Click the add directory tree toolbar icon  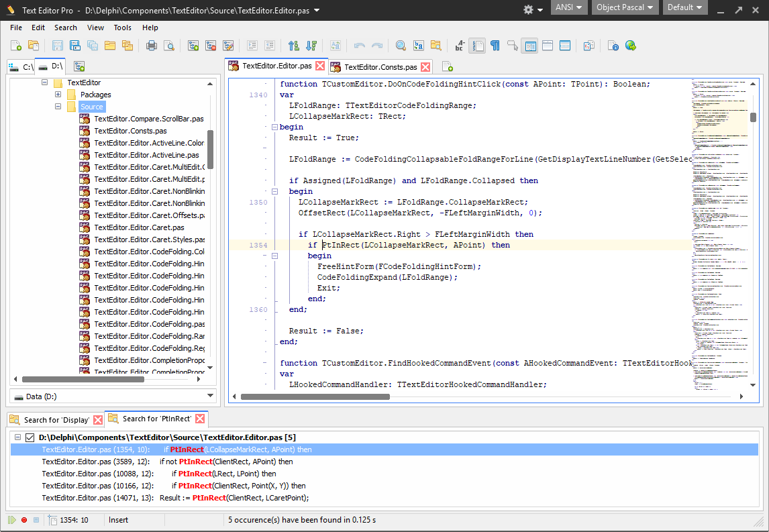(193, 46)
